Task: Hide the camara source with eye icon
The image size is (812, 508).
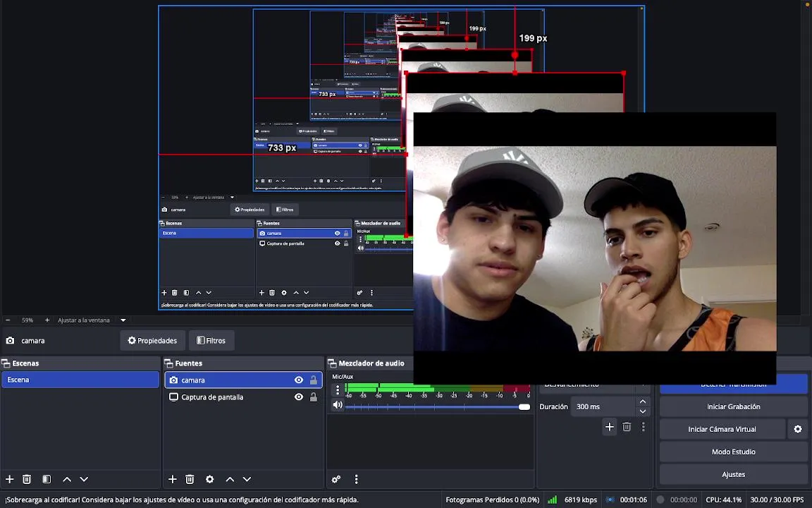Action: (x=299, y=380)
